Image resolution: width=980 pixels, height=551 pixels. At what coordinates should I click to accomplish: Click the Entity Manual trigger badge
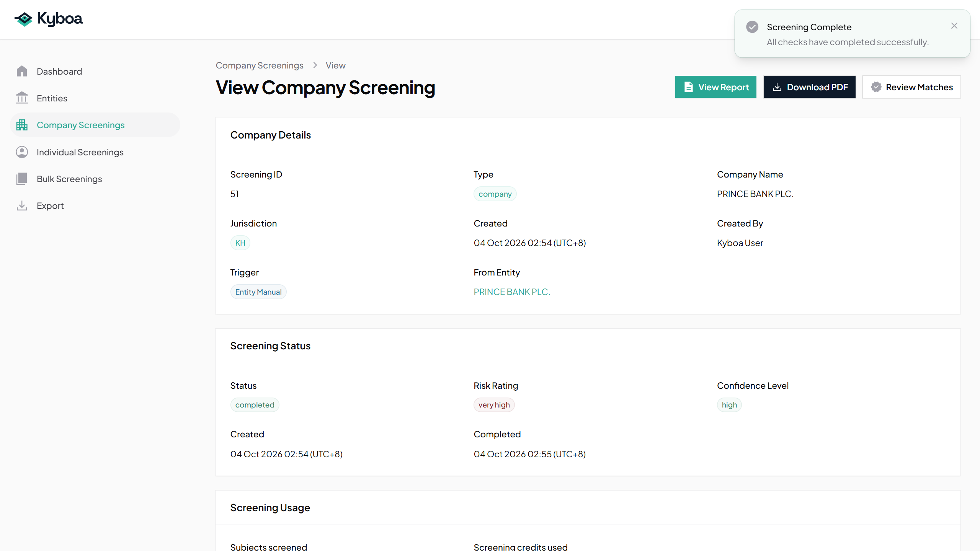[x=258, y=292]
